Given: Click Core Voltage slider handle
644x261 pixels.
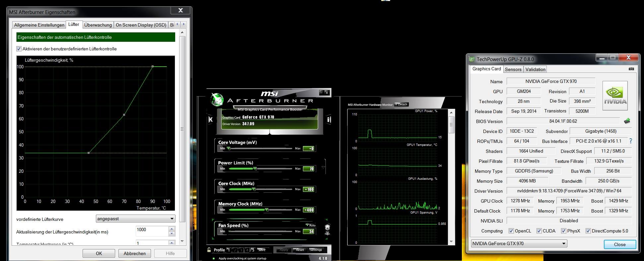Looking at the screenshot, I should (229, 148).
